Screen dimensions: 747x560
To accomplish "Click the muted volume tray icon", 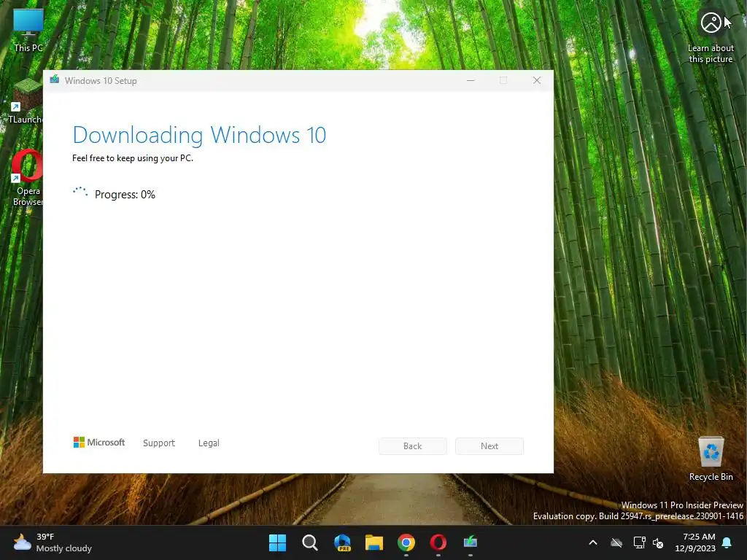I will pyautogui.click(x=658, y=542).
